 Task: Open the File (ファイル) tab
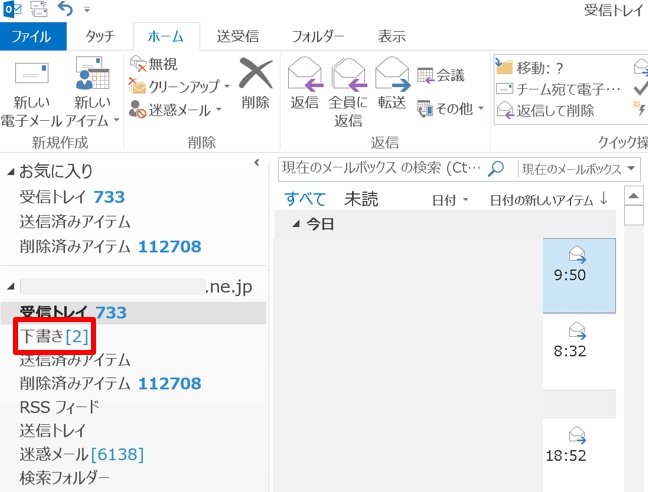tap(32, 36)
